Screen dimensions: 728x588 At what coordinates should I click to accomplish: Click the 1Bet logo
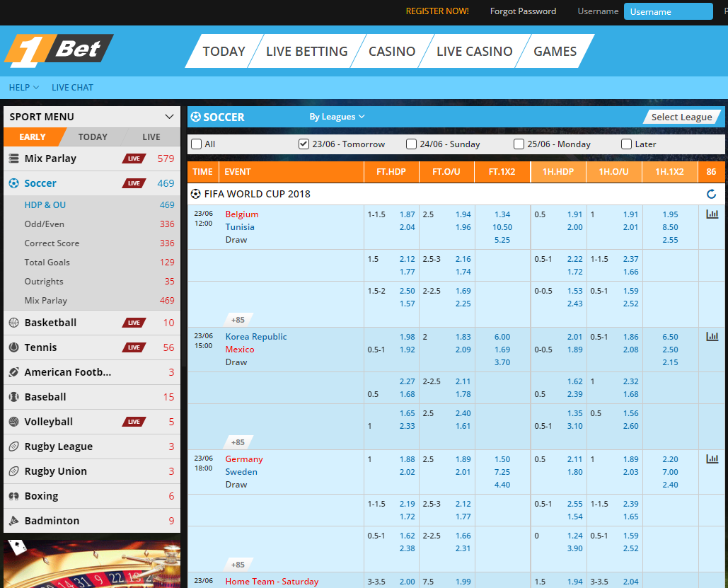[59, 50]
